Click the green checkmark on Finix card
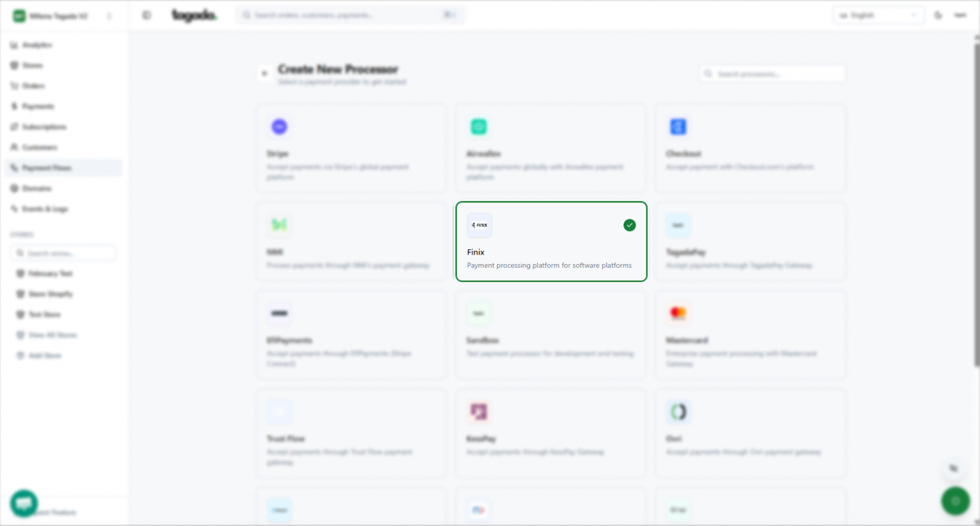The width and height of the screenshot is (980, 526). click(630, 225)
